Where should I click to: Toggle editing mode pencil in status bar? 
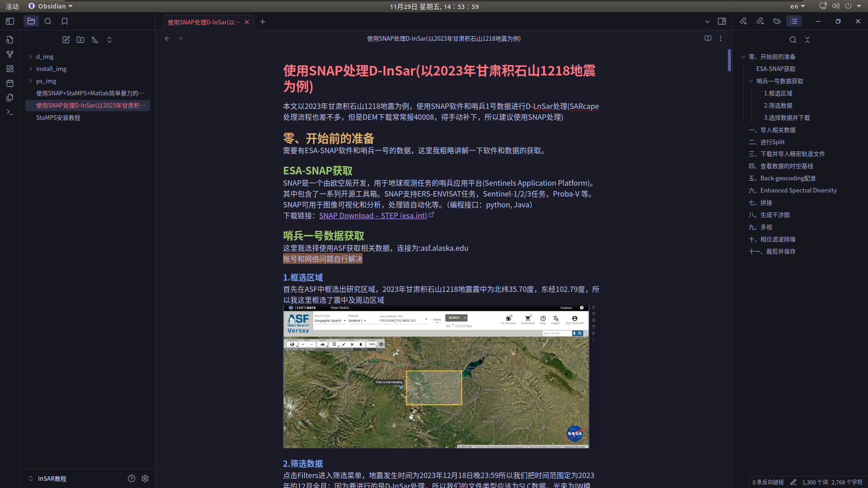[793, 482]
